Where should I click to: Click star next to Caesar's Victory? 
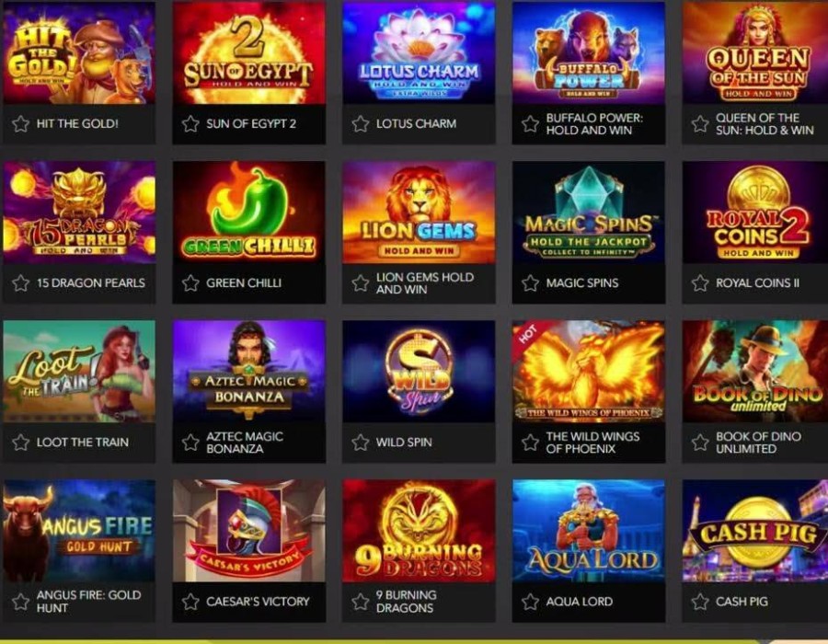[190, 602]
